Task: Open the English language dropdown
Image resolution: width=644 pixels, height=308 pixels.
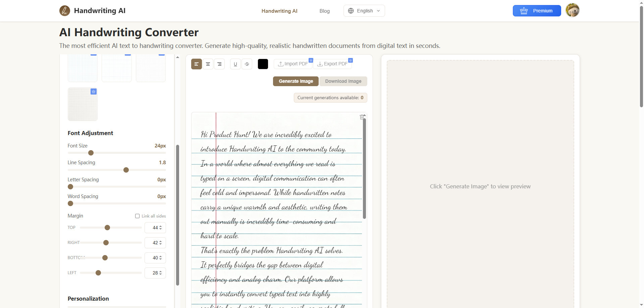Action: coord(364,10)
